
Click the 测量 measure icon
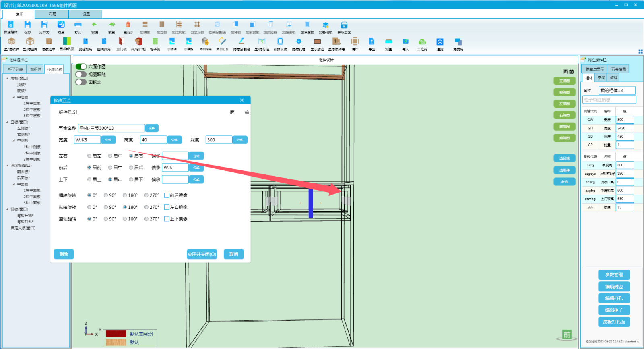(x=388, y=42)
